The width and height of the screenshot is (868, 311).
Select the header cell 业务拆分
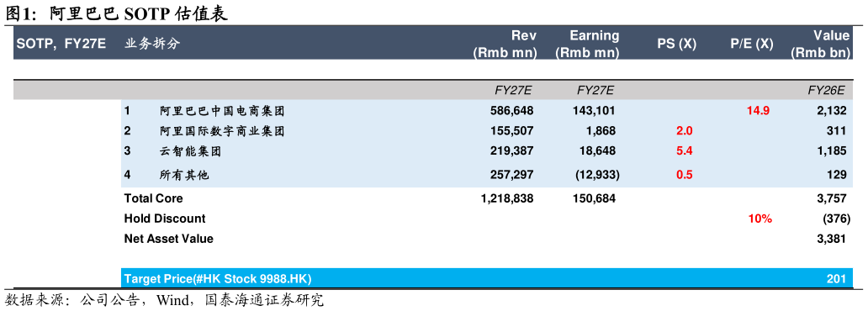[151, 44]
